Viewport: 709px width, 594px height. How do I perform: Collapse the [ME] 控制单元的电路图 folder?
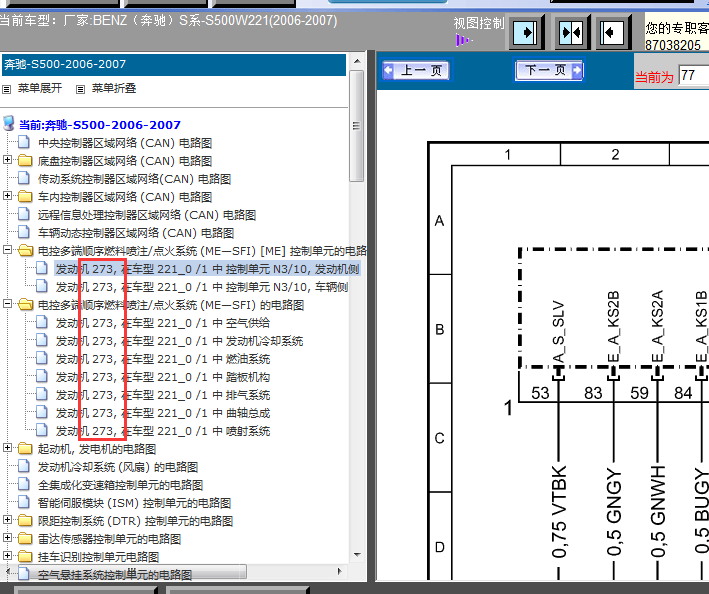7,250
